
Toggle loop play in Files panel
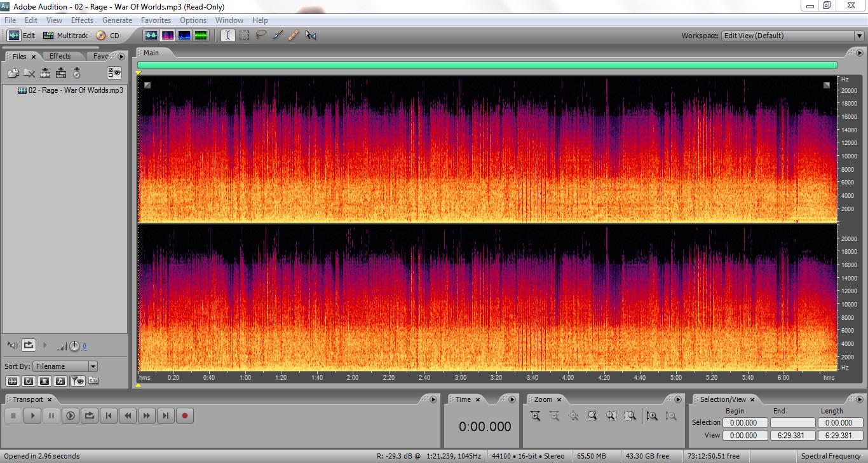pos(29,345)
